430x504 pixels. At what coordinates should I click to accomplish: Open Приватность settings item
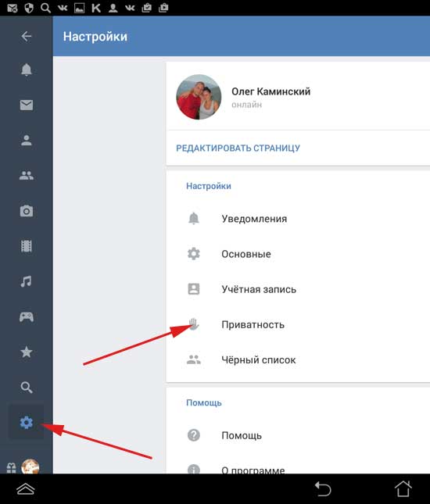click(x=298, y=324)
